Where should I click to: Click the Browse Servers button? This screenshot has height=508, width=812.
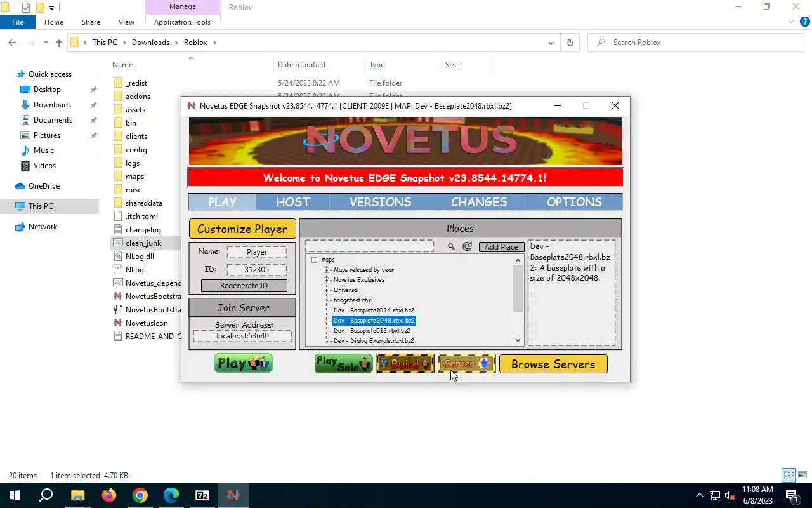pos(553,364)
